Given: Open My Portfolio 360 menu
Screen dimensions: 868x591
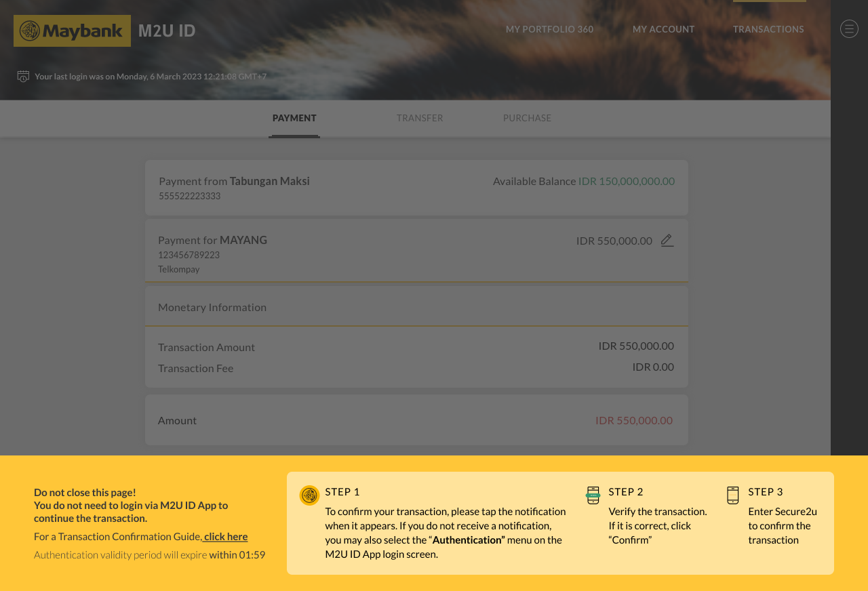Looking at the screenshot, I should (x=549, y=29).
